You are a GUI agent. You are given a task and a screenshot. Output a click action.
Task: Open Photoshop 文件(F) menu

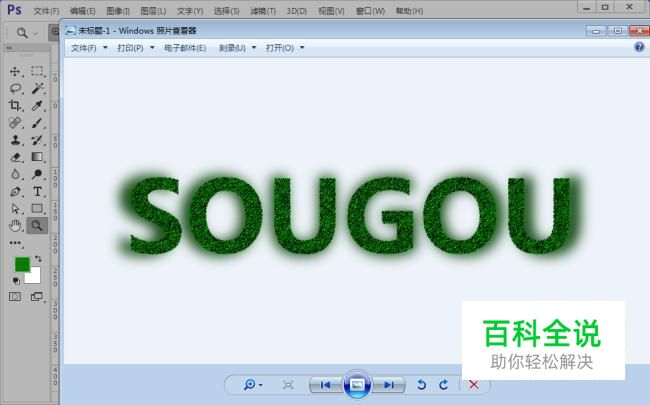pos(46,11)
